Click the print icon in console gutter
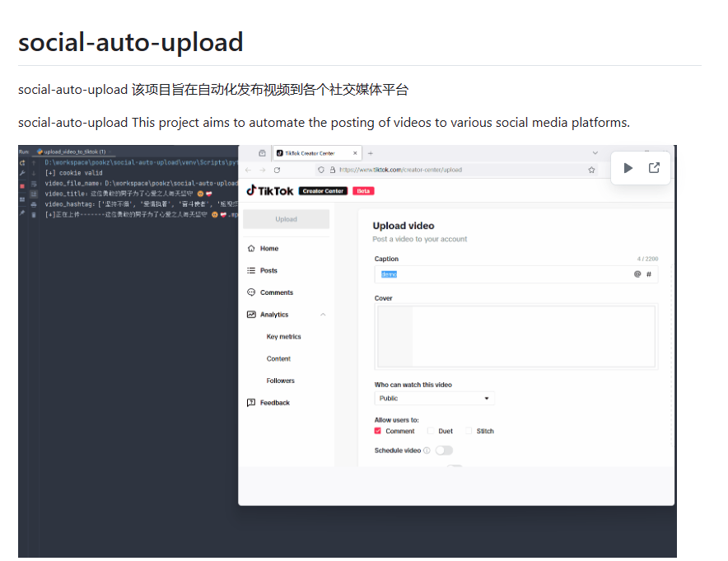 pos(34,204)
